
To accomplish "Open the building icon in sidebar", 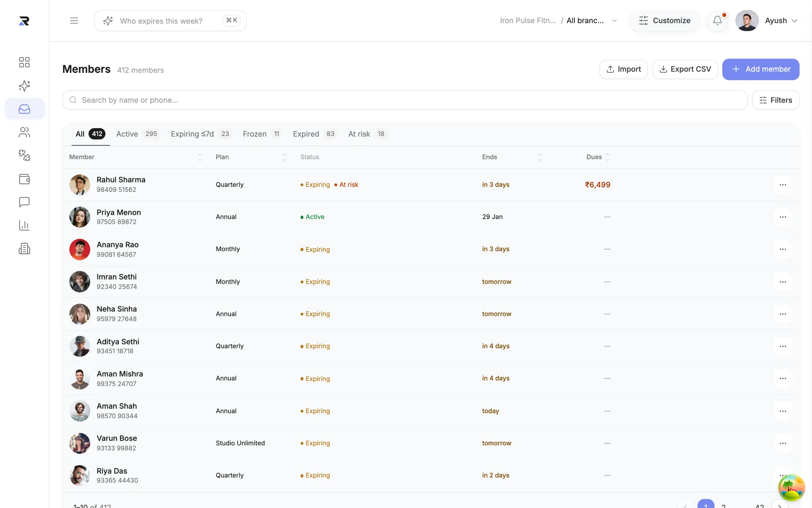I will point(24,248).
